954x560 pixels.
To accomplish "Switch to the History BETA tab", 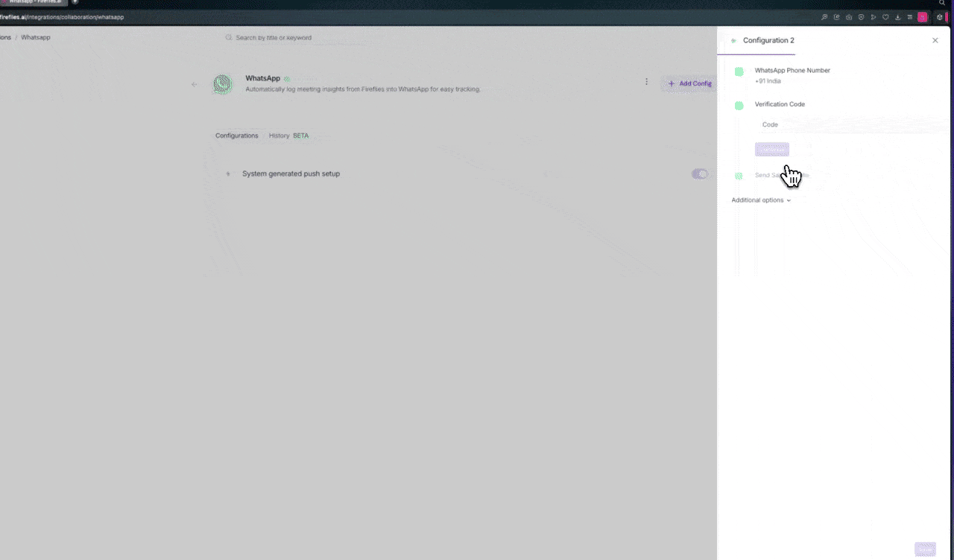I will (287, 136).
